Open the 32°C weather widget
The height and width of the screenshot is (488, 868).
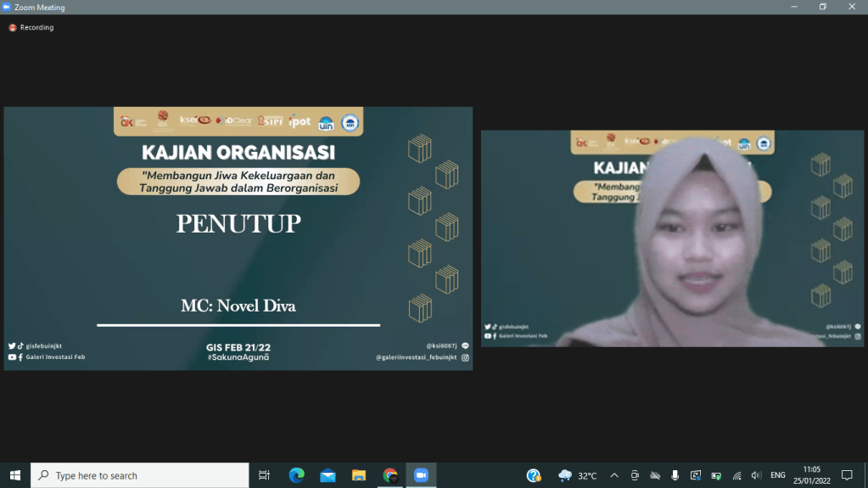[578, 475]
